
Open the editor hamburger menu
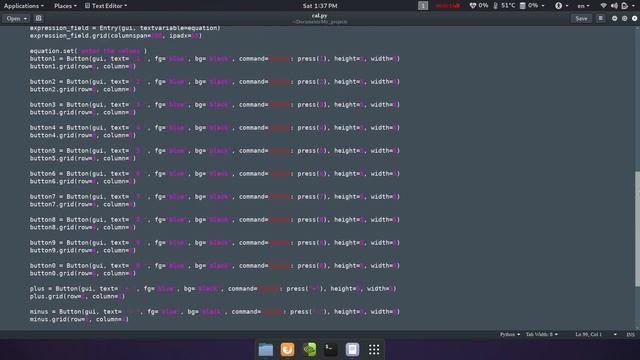[600, 18]
